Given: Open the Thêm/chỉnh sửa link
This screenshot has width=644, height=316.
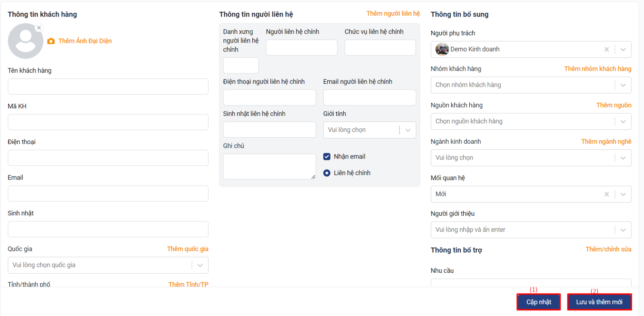Looking at the screenshot, I should (608, 249).
